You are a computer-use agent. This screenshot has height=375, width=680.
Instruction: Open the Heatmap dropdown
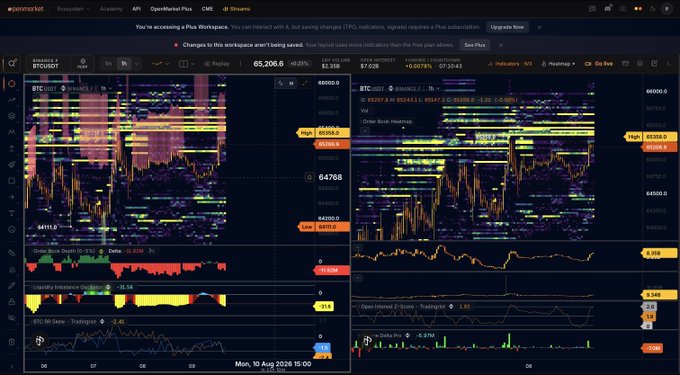point(559,64)
